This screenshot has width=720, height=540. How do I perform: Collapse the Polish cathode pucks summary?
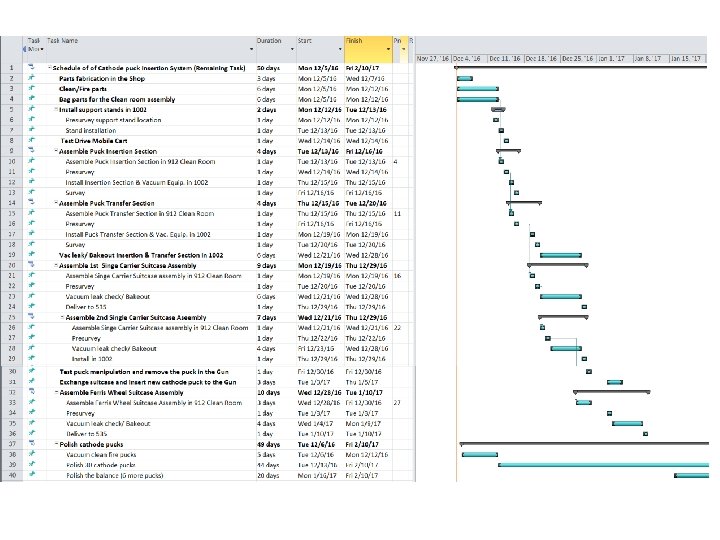(x=56, y=444)
